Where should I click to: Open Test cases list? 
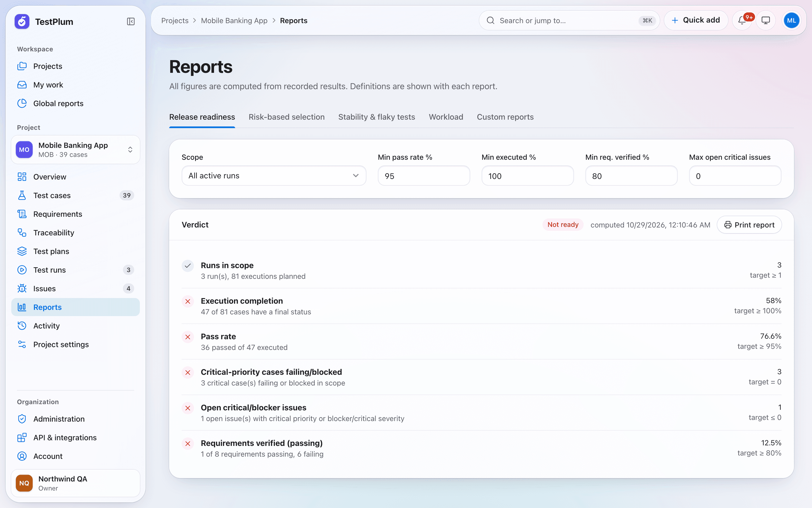coord(76,195)
